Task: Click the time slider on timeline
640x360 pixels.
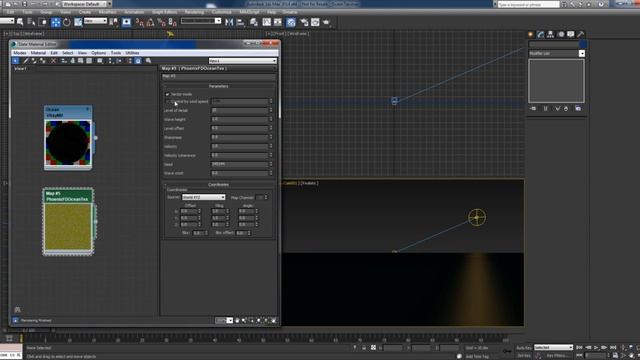Action: (29, 330)
